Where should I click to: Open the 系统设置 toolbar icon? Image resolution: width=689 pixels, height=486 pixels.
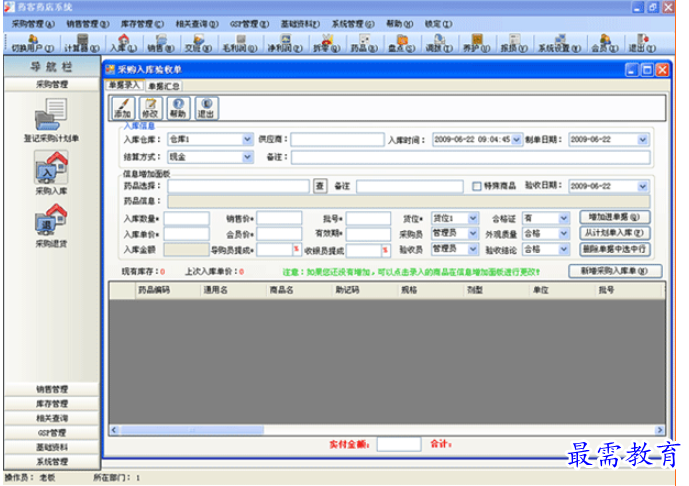[559, 44]
